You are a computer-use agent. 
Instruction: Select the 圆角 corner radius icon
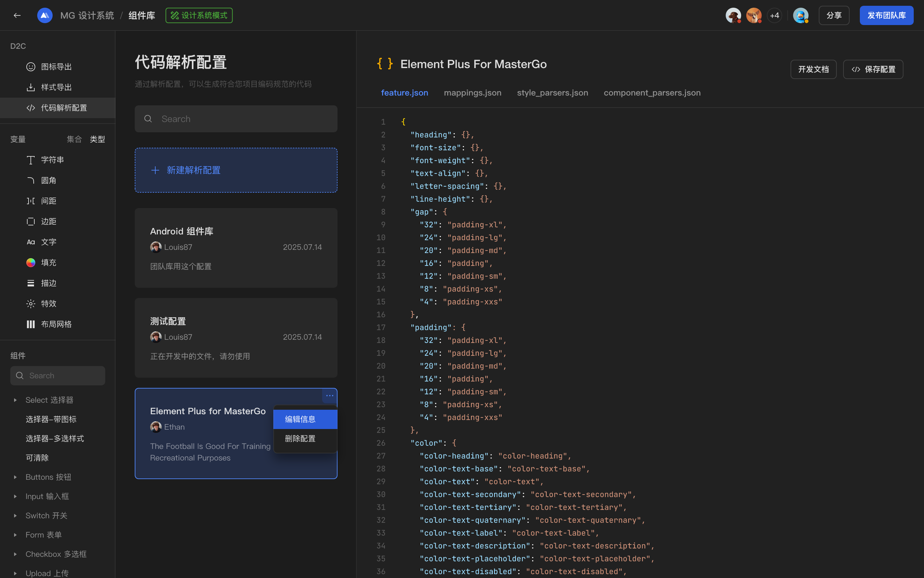[x=30, y=180]
